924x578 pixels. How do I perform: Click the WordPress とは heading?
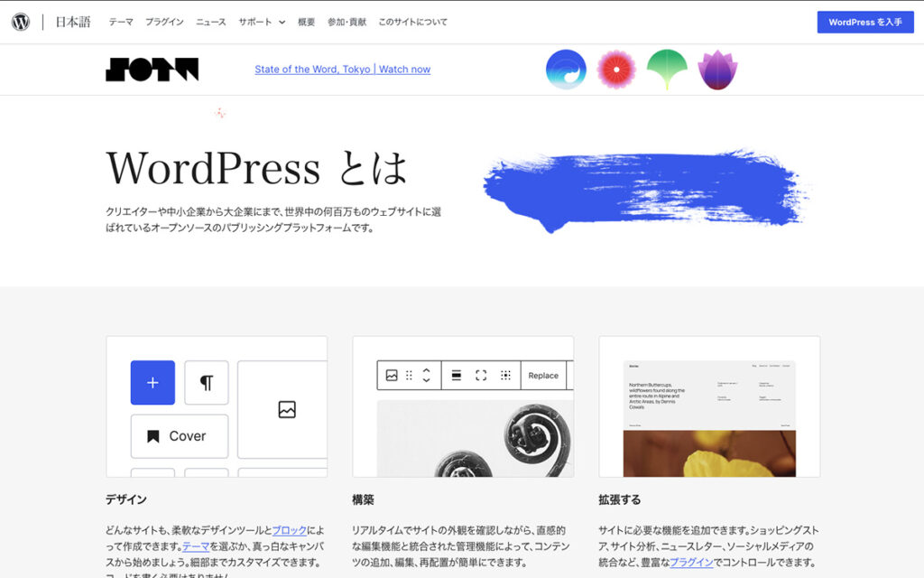click(x=257, y=168)
